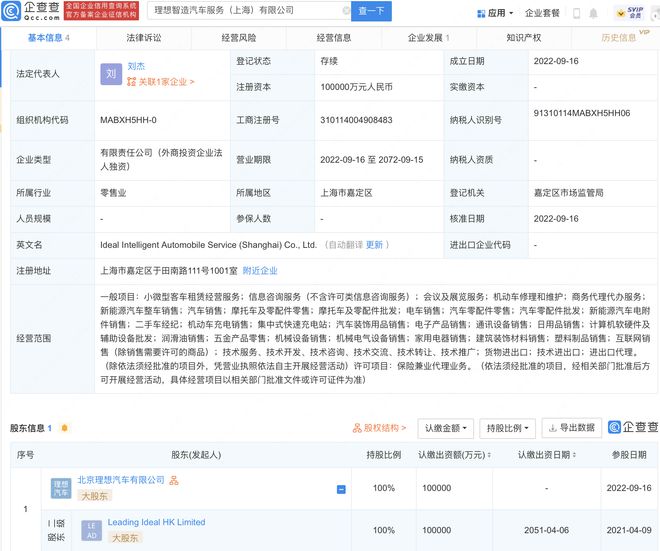Open the notification bell in the header
This screenshot has height=551, width=660.
pos(593,13)
